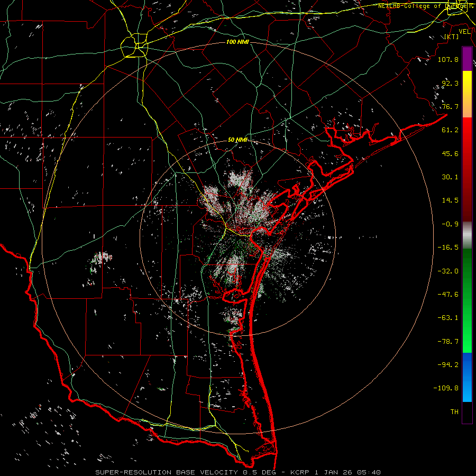
Task: Click the 100 NMI range ring label
Action: 237,42
